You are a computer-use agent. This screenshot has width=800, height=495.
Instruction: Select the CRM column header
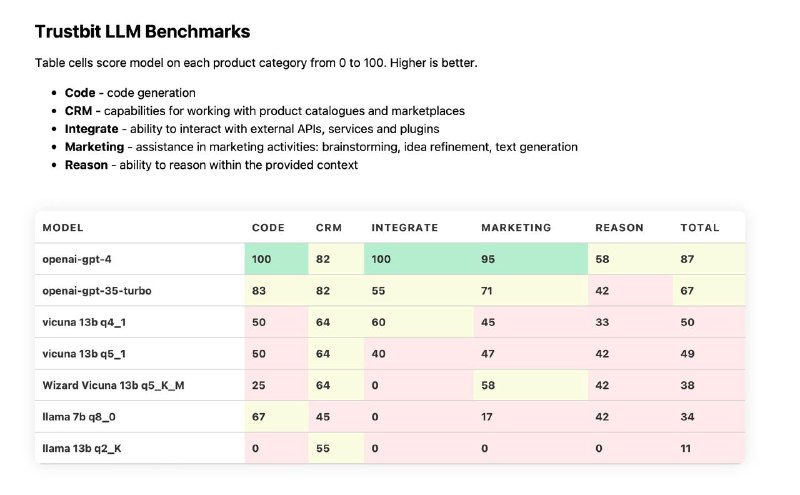tap(329, 228)
